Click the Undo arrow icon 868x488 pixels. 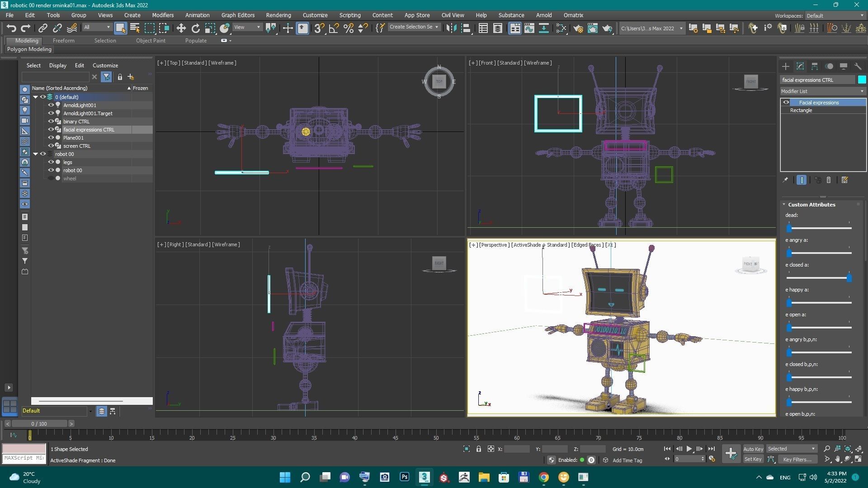pos(11,28)
